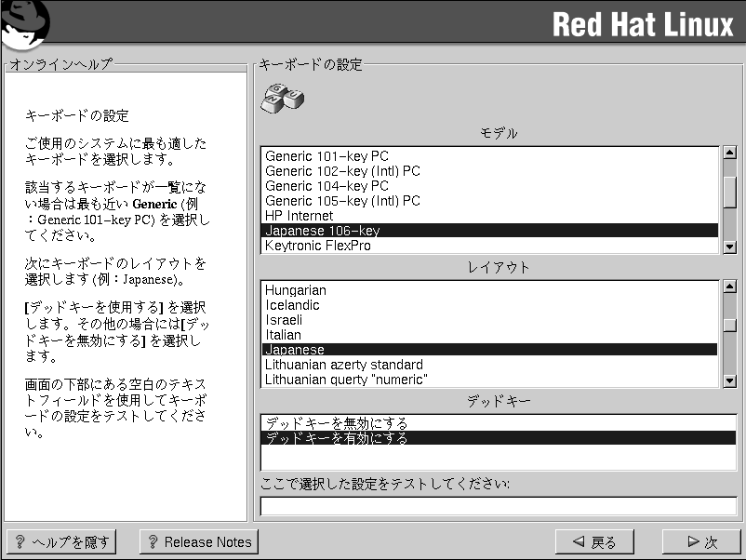Proceed with the 次 button
Viewport: 746px width, 560px height.
pyautogui.click(x=701, y=541)
